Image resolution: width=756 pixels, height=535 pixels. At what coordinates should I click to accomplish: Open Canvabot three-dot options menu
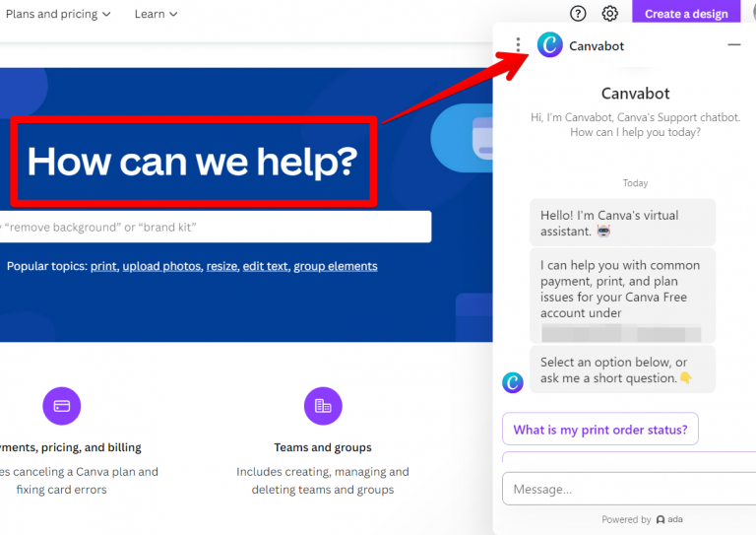519,45
